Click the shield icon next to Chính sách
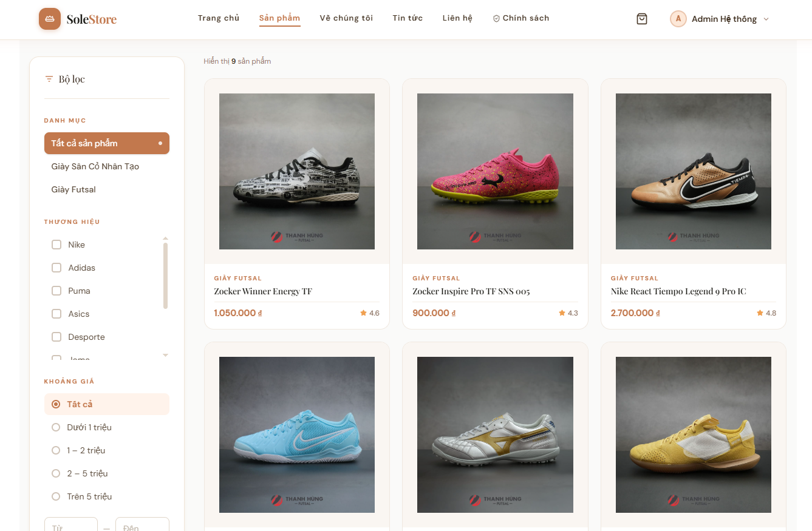This screenshot has height=531, width=812. (496, 19)
